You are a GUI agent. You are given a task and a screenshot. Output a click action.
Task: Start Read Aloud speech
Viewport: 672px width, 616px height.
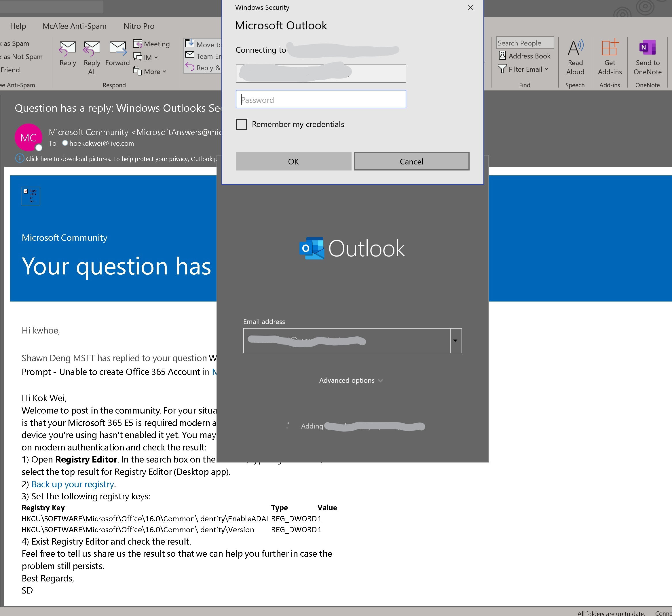coord(575,58)
